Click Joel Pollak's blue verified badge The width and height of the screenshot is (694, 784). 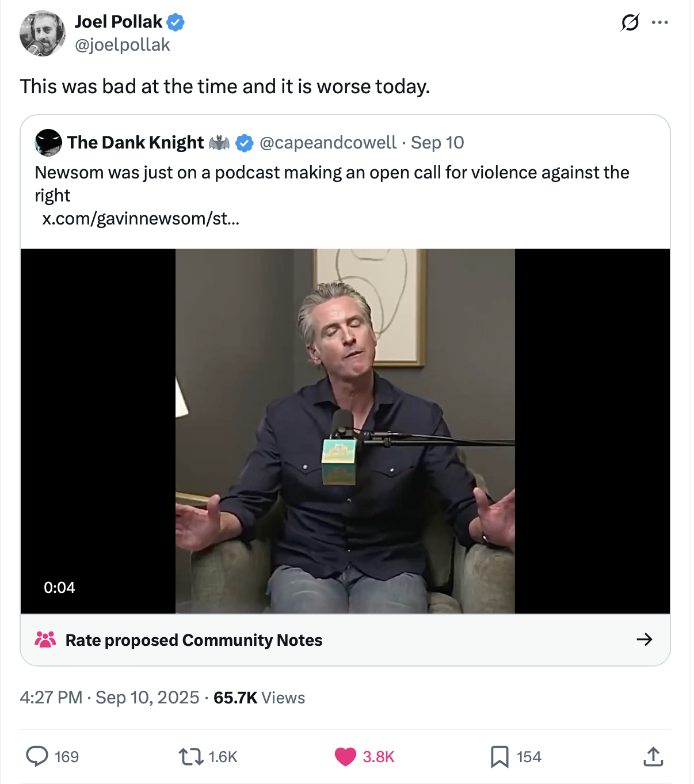pyautogui.click(x=176, y=22)
